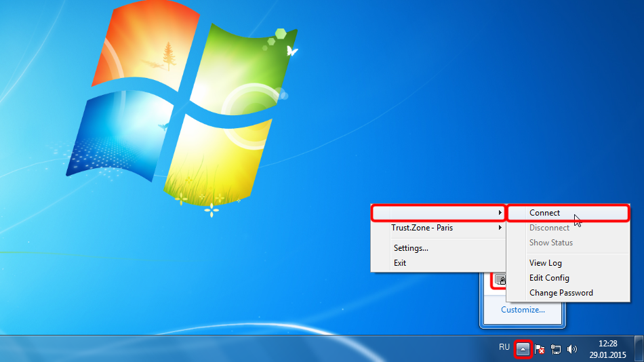This screenshot has height=362, width=644.
Task: Click the Customize... link
Action: click(x=523, y=310)
